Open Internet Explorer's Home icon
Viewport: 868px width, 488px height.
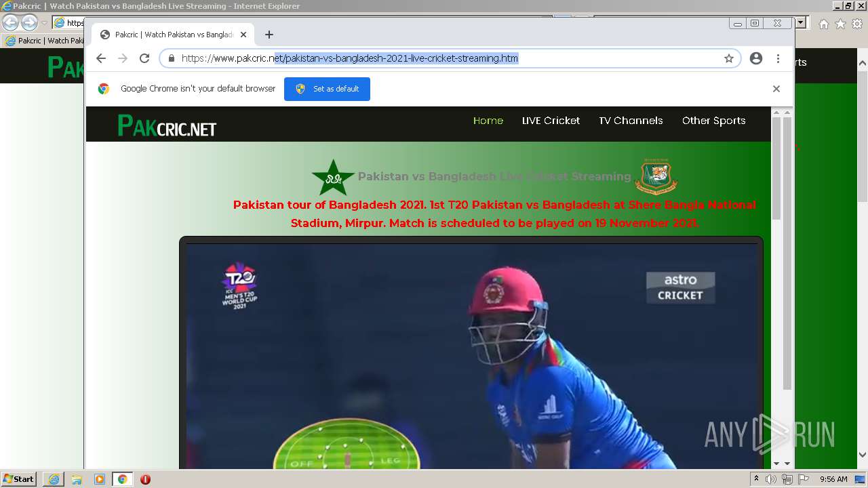(x=823, y=24)
